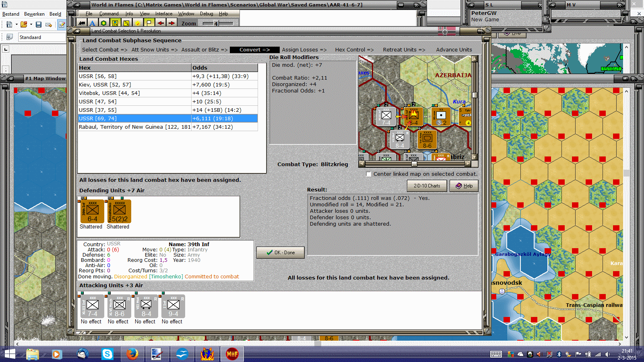Screen dimensions: 644x362
Task: Click the system tray volume icon
Action: pos(607,354)
